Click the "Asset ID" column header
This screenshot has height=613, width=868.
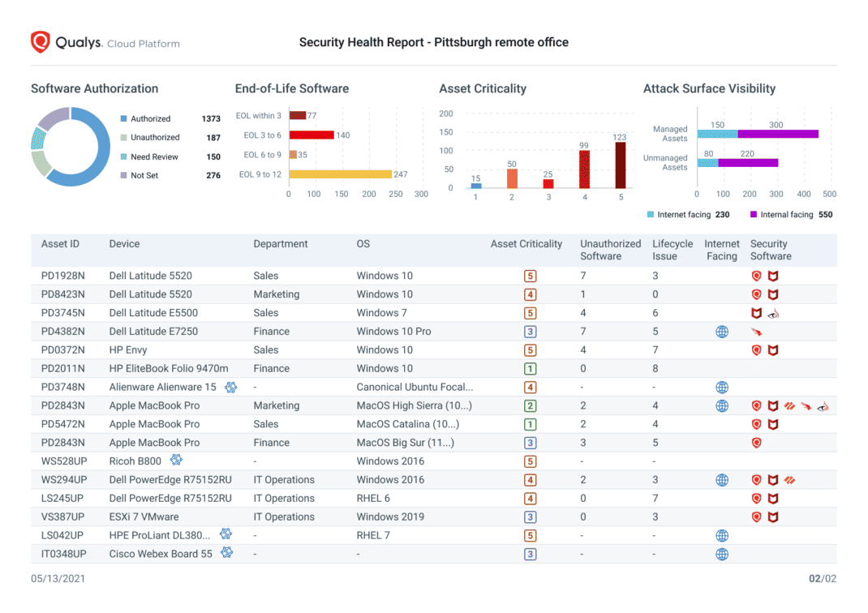(60, 244)
